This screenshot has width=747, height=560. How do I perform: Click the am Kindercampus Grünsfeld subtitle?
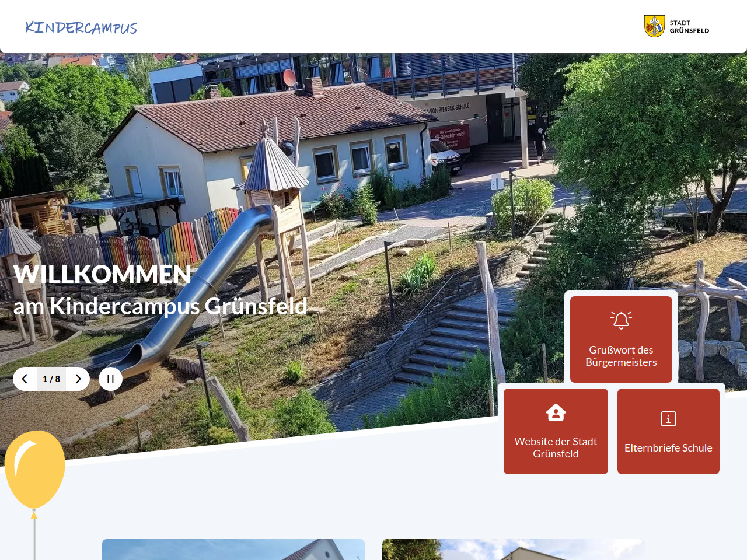[160, 306]
